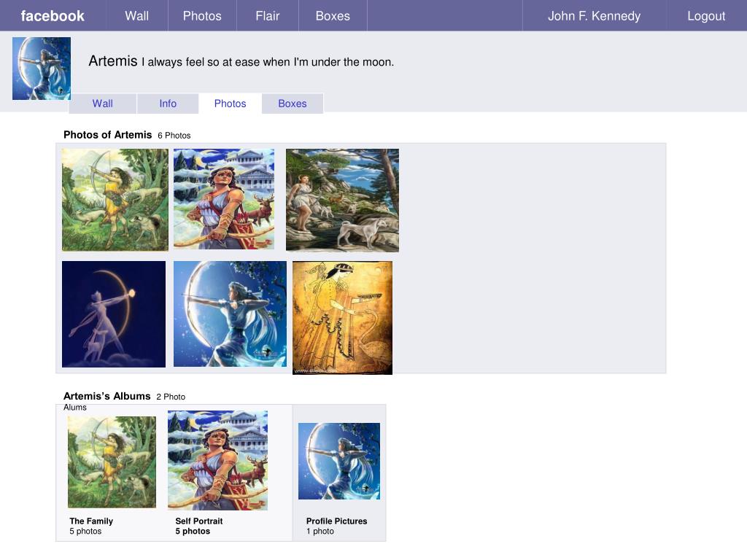This screenshot has width=747, height=560.
Task: Click '5 photos' label under The Family
Action: tap(86, 531)
